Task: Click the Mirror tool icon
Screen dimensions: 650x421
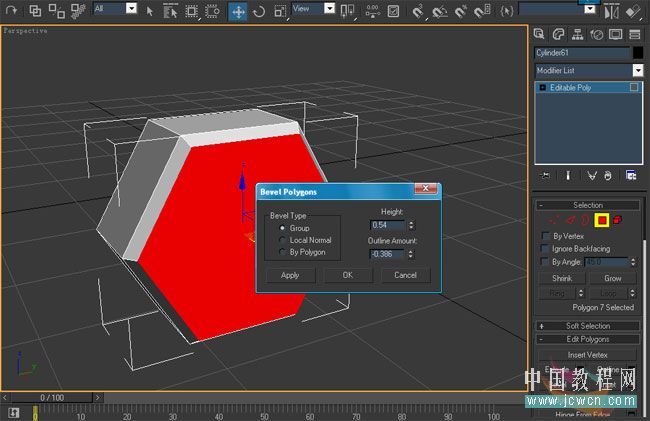Action: click(x=611, y=12)
